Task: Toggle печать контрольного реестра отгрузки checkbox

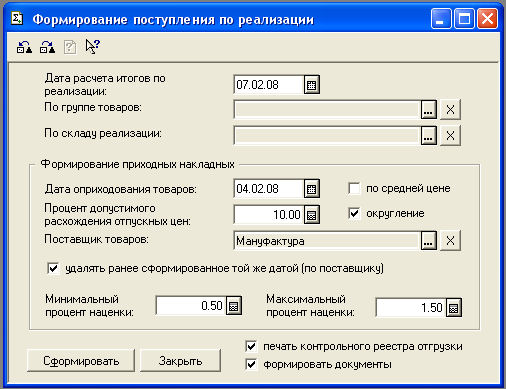Action: 251,346
